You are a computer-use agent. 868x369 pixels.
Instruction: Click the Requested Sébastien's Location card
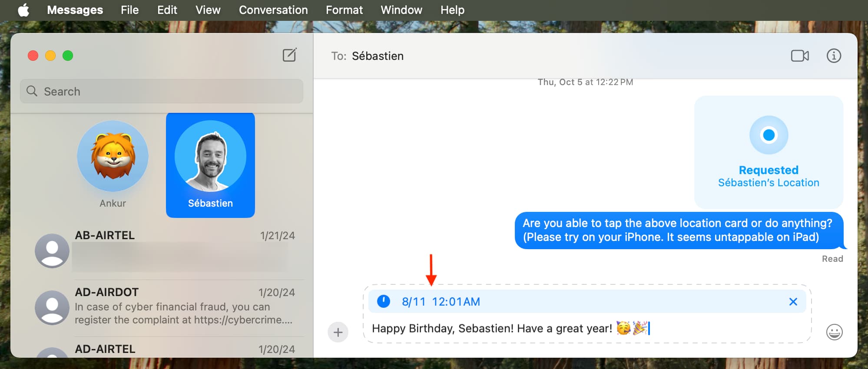click(x=768, y=152)
